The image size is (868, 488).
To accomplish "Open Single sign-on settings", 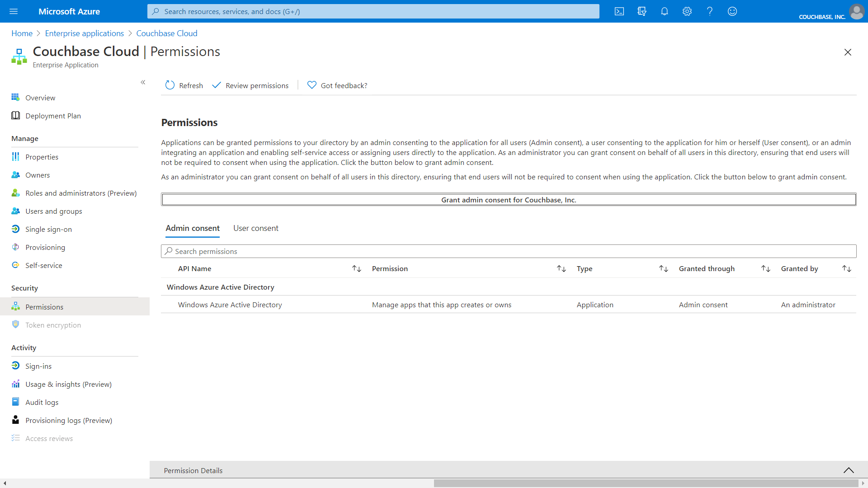I will coord(48,229).
